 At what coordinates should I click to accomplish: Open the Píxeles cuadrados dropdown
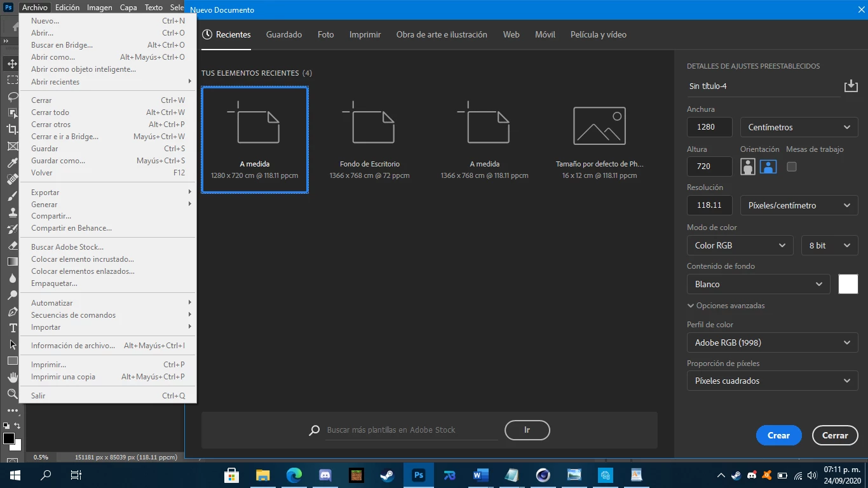(x=772, y=381)
